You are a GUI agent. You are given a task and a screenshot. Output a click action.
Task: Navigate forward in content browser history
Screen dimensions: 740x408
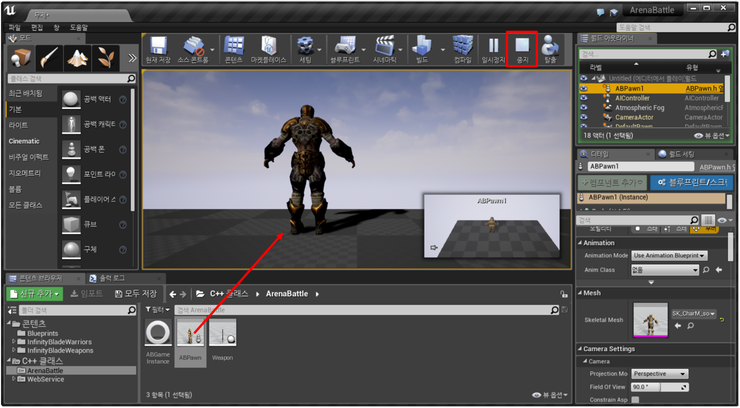pyautogui.click(x=183, y=294)
